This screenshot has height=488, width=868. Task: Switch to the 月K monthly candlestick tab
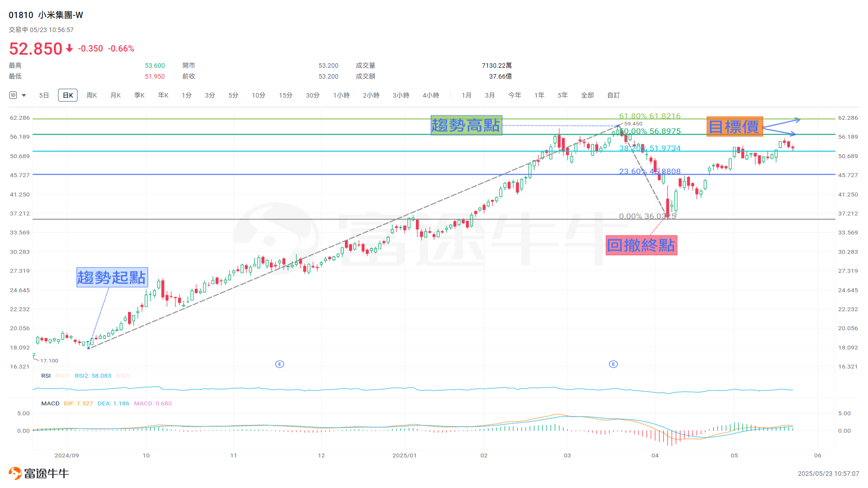point(115,95)
